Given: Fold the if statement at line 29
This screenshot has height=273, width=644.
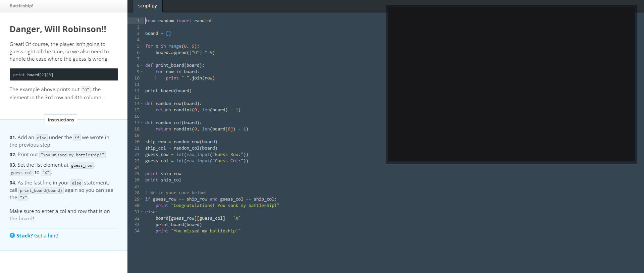Looking at the screenshot, I should pos(142,199).
